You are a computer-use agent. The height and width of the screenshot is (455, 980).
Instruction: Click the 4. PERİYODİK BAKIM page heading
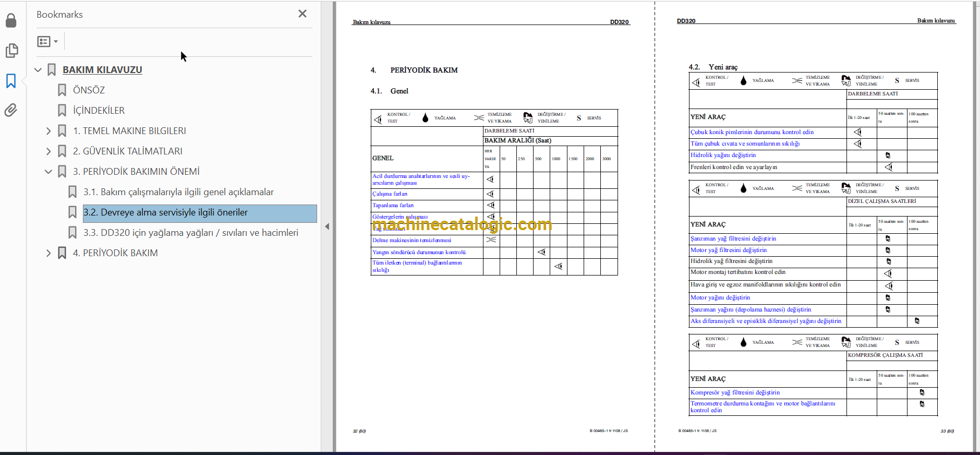(x=414, y=70)
